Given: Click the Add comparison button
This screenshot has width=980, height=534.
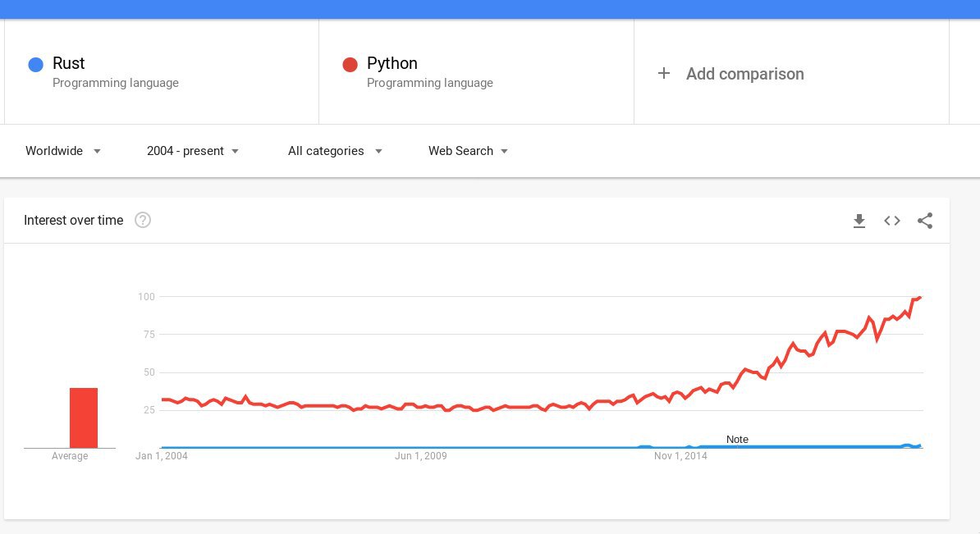Looking at the screenshot, I should pyautogui.click(x=744, y=74).
